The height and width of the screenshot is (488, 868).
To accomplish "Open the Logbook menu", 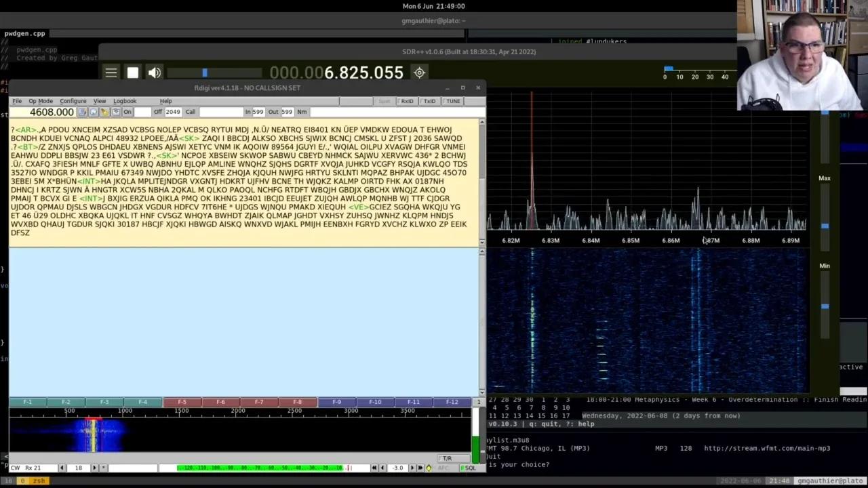I will pos(125,101).
